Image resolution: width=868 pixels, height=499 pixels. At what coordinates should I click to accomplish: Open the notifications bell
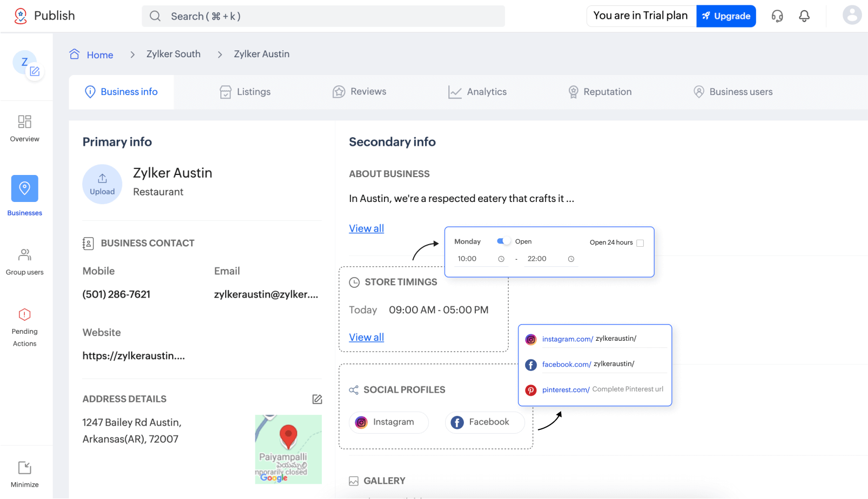pos(804,16)
